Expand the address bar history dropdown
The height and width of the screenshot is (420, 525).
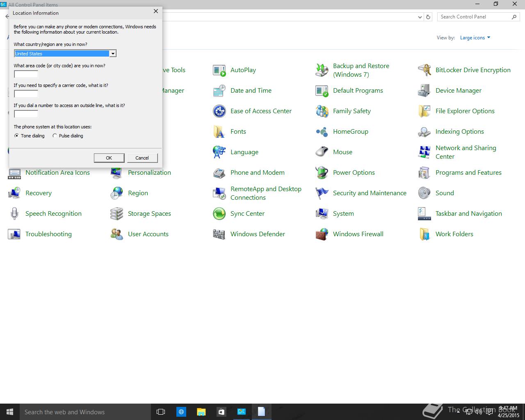coord(420,17)
